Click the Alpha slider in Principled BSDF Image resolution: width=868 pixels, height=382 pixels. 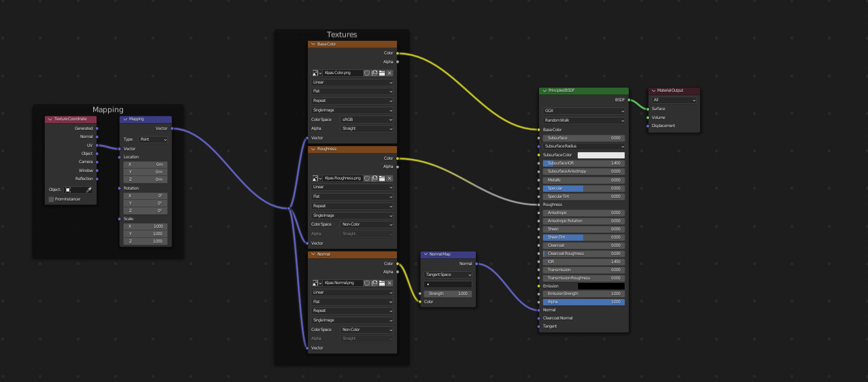click(x=584, y=302)
